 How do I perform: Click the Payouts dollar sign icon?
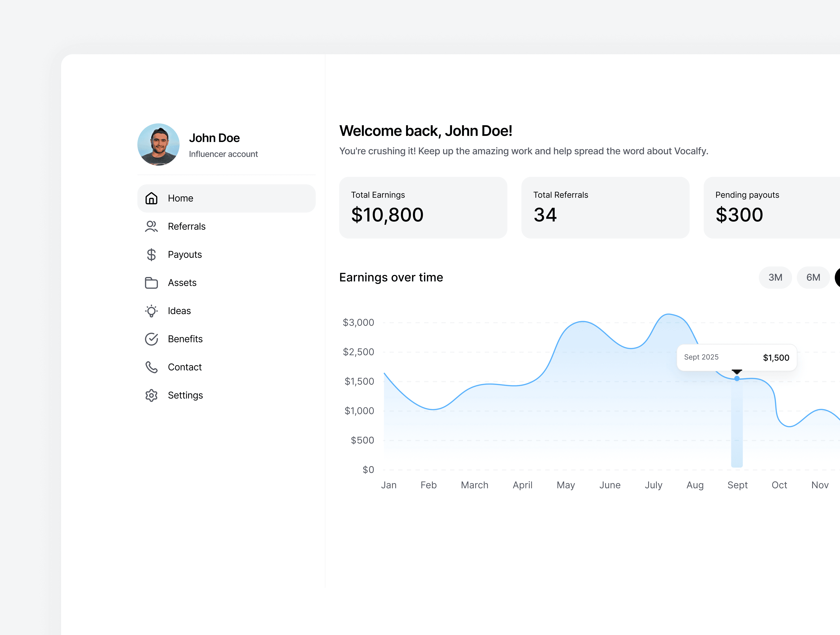(151, 254)
